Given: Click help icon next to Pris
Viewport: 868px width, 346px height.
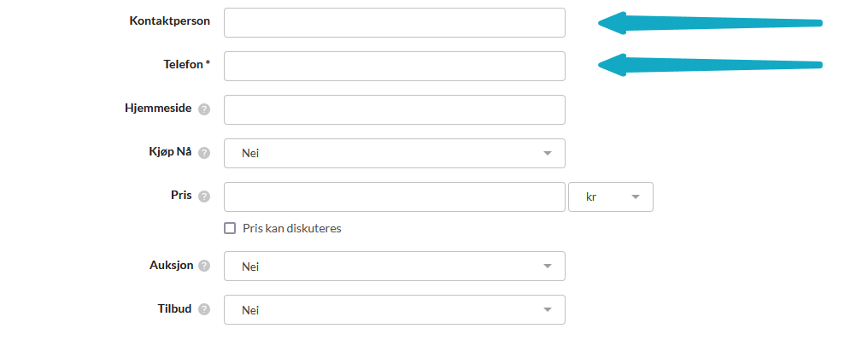Looking at the screenshot, I should click(204, 196).
